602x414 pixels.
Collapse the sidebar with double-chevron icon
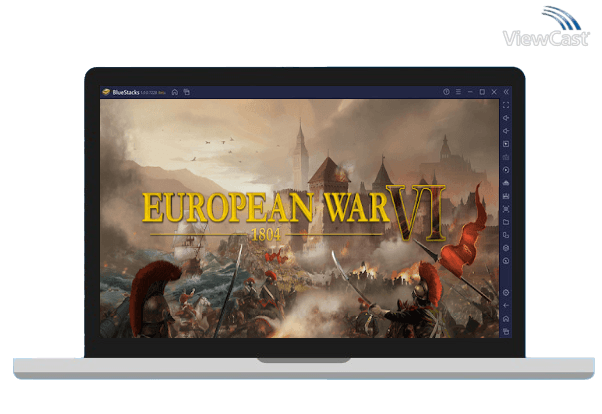pyautogui.click(x=506, y=92)
